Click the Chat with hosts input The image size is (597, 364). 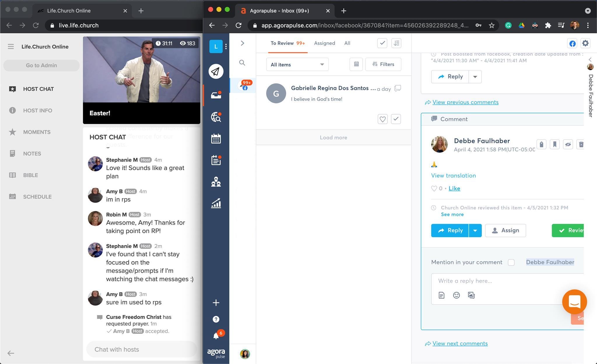(x=141, y=349)
